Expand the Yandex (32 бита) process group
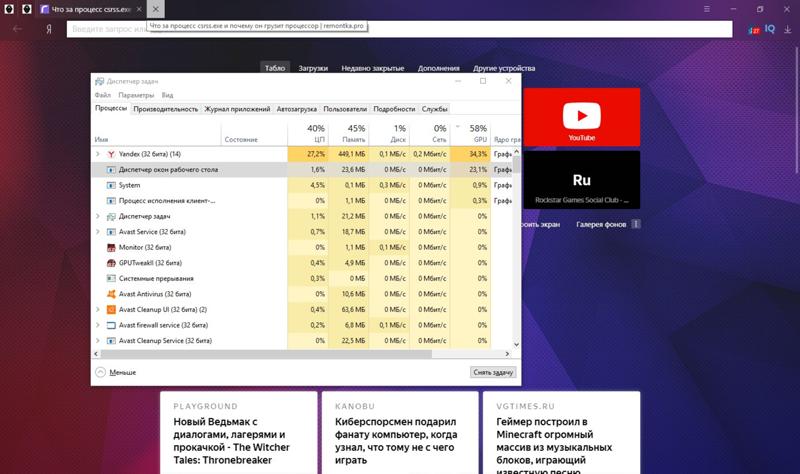The image size is (800, 474). pos(97,154)
